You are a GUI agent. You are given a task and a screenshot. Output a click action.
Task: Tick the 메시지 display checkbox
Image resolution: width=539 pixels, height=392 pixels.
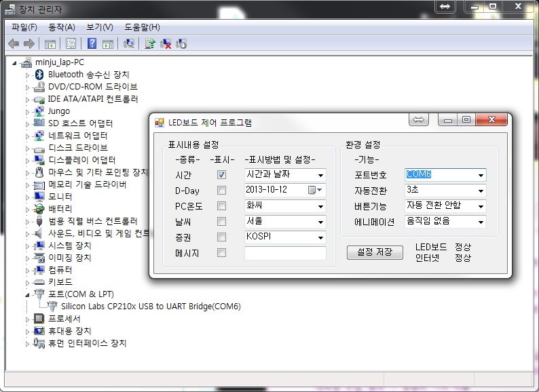point(222,253)
